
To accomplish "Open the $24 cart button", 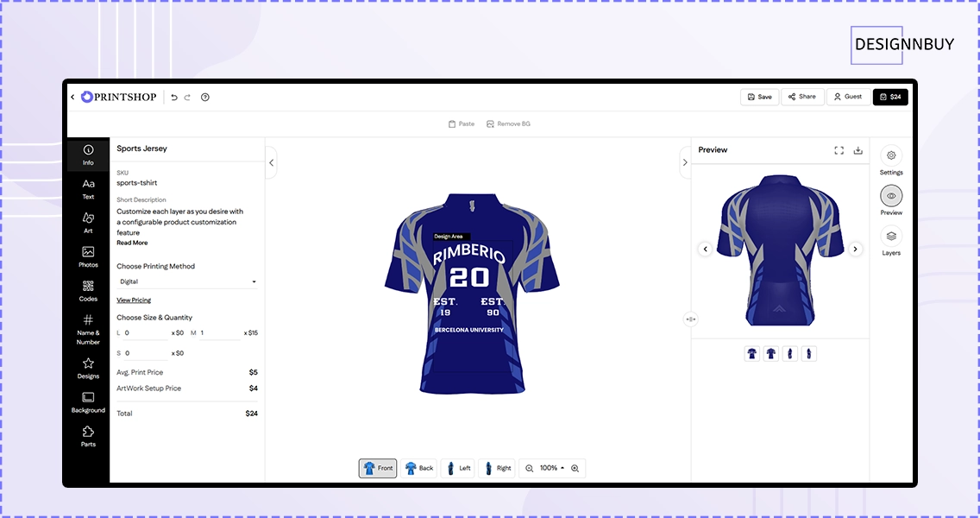I will [890, 97].
